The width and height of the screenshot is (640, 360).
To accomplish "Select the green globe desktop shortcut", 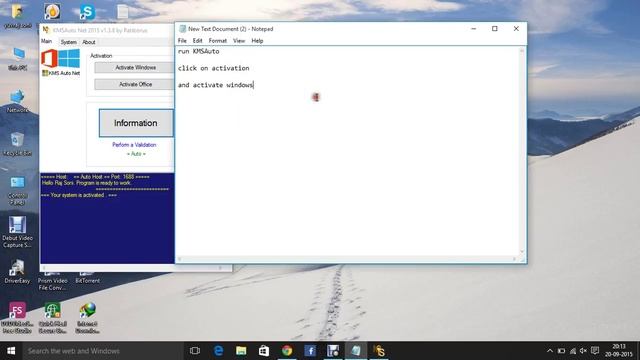I will click(52, 318).
